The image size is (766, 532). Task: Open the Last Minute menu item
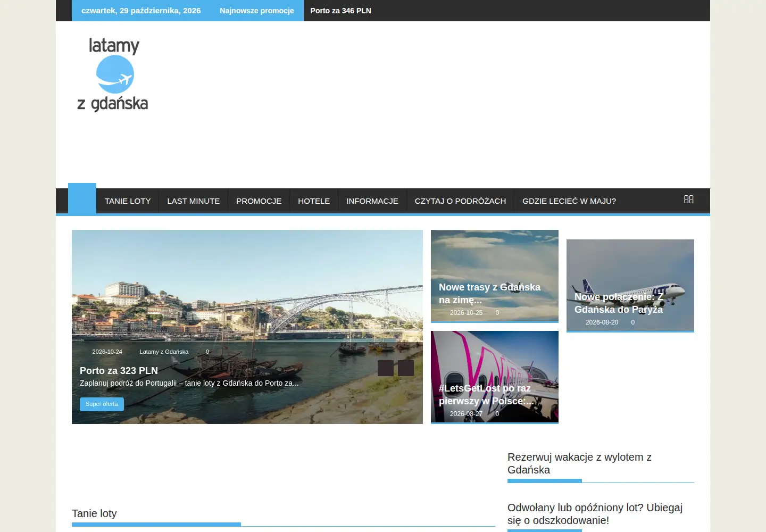[x=194, y=201]
